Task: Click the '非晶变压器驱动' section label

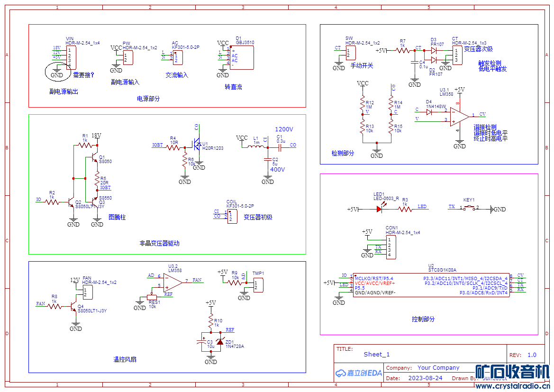Action: [159, 243]
